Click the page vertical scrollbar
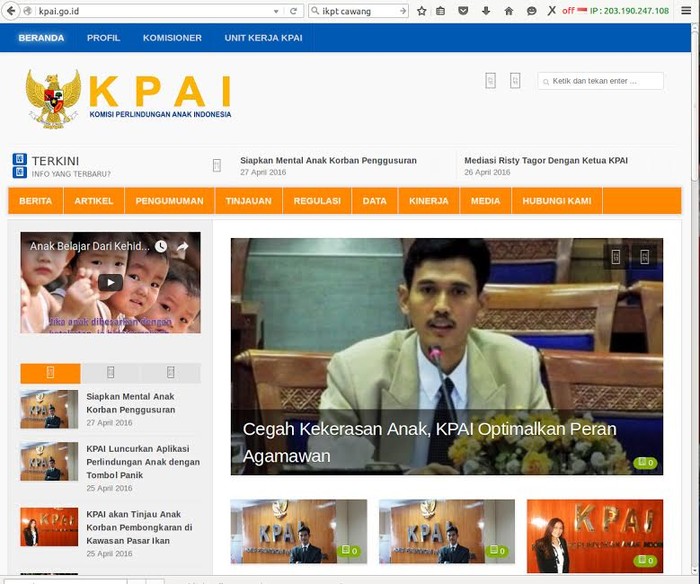Viewport: 700px width, 584px height. [695, 299]
